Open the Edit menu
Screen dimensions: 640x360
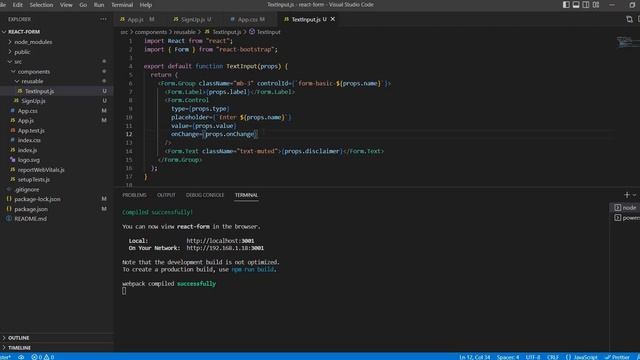point(18,5)
